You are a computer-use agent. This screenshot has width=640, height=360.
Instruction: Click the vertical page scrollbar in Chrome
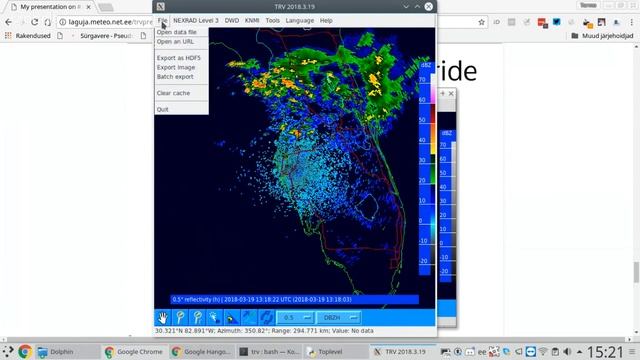pos(636,272)
